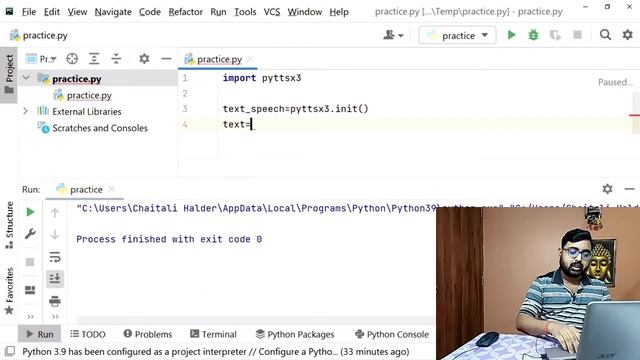Click the Python 3.9 interpreter status message
This screenshot has width=640, height=360.
216,352
